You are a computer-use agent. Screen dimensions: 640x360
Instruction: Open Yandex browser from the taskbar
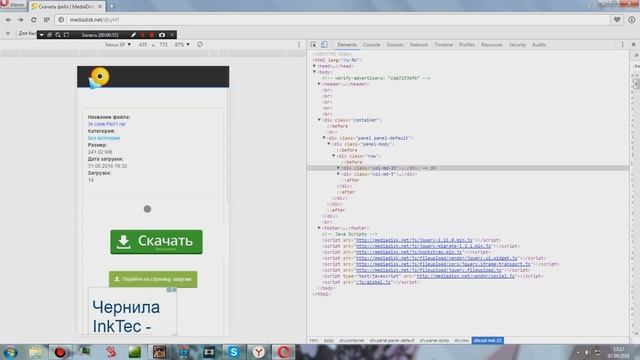pos(258,352)
